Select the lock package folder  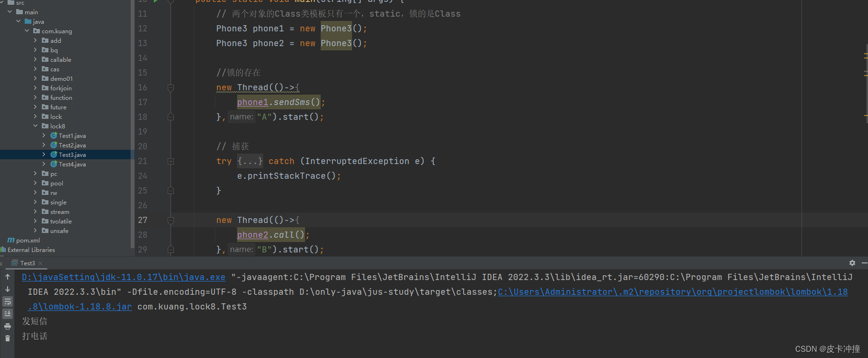coord(52,116)
